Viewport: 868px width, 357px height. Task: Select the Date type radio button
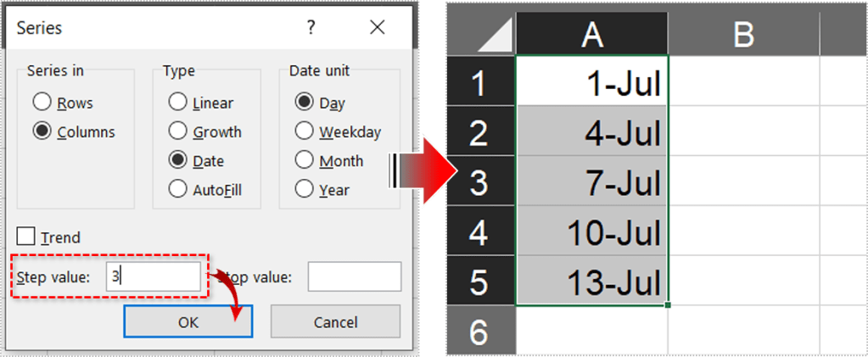(178, 160)
